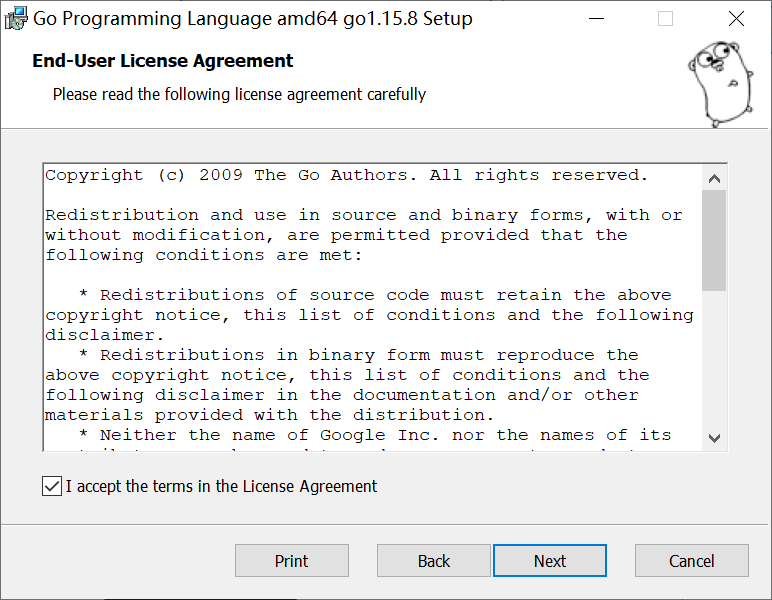
Task: Click the Go installer icon in title bar
Action: 16,19
